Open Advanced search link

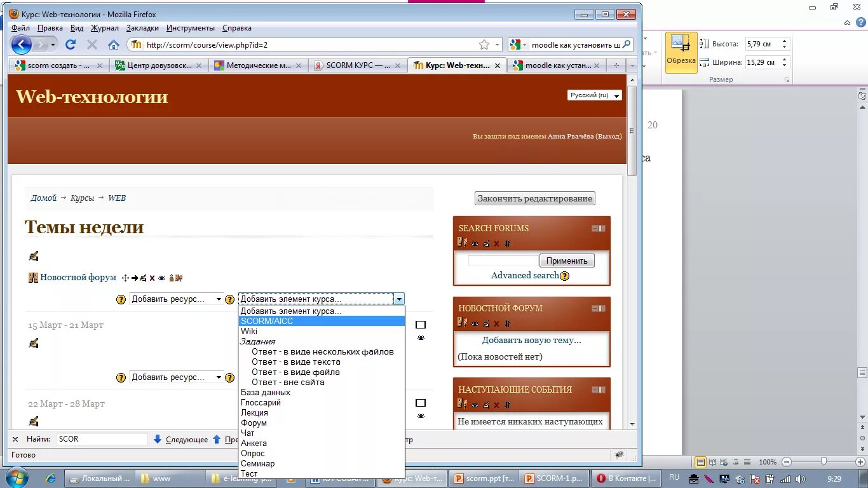click(525, 275)
